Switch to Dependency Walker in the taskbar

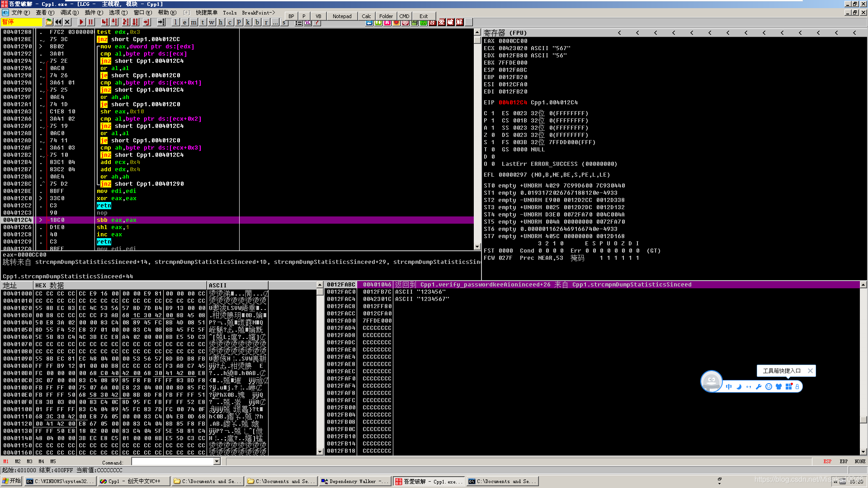click(x=354, y=481)
